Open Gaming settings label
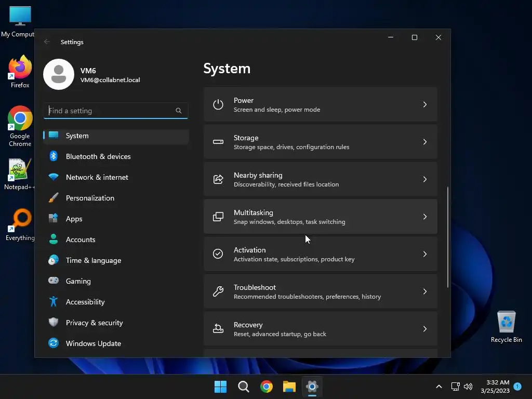 coord(78,281)
